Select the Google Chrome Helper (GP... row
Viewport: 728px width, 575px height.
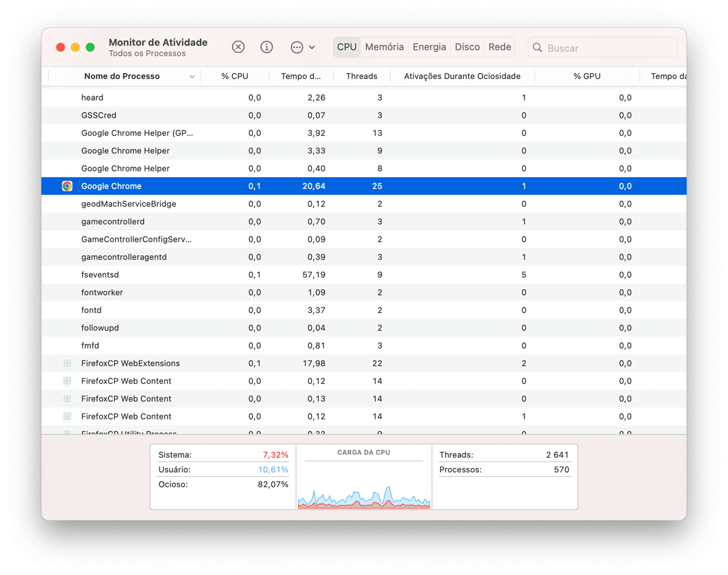click(x=364, y=133)
